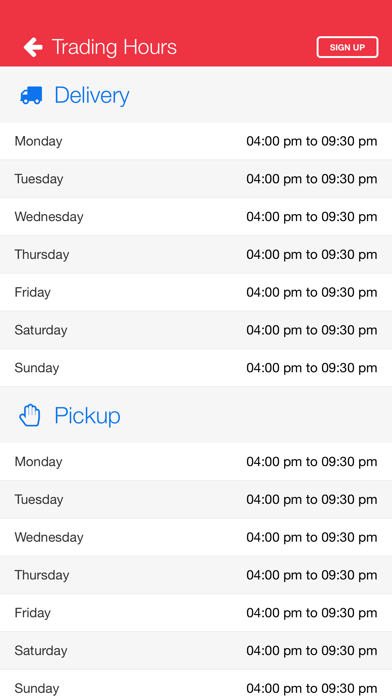This screenshot has height=696, width=392.
Task: Select Thursday under Pickup
Action: pos(42,575)
